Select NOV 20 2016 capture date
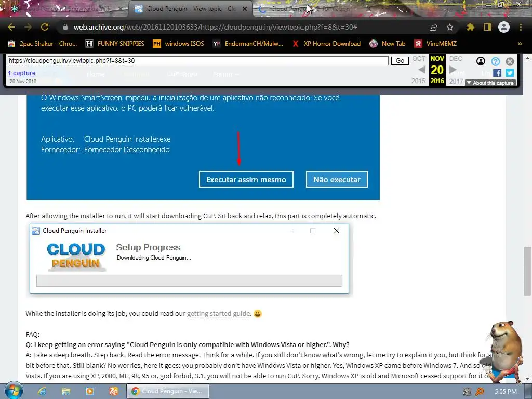 pyautogui.click(x=437, y=70)
